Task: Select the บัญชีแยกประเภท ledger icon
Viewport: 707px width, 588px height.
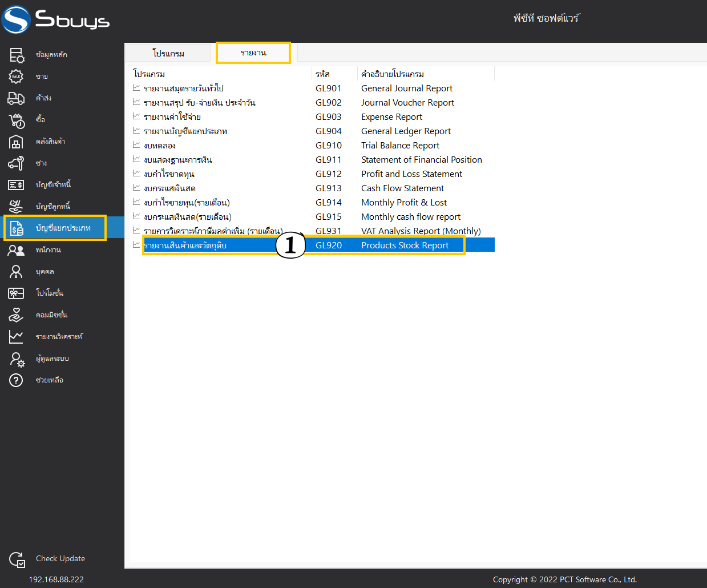Action: pos(17,228)
